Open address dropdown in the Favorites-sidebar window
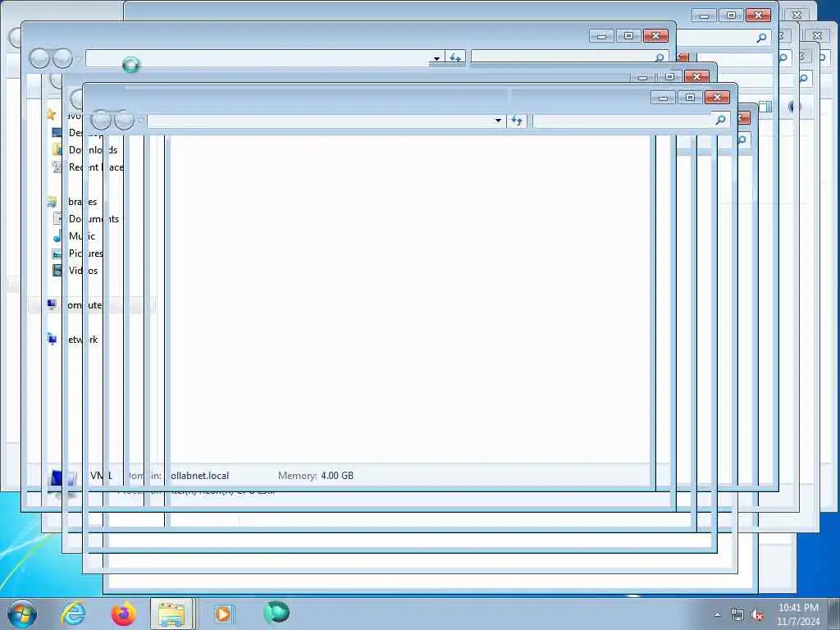The image size is (840, 630). coord(436,58)
